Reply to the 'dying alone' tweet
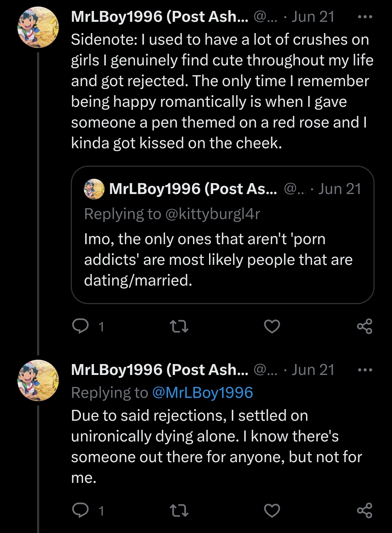 (81, 510)
